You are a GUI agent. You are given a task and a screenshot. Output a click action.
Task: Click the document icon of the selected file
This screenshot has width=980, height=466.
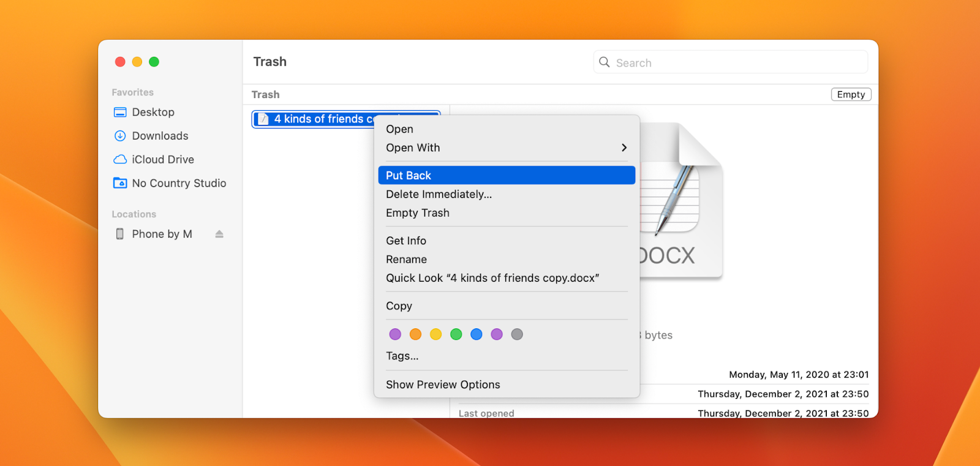[263, 119]
